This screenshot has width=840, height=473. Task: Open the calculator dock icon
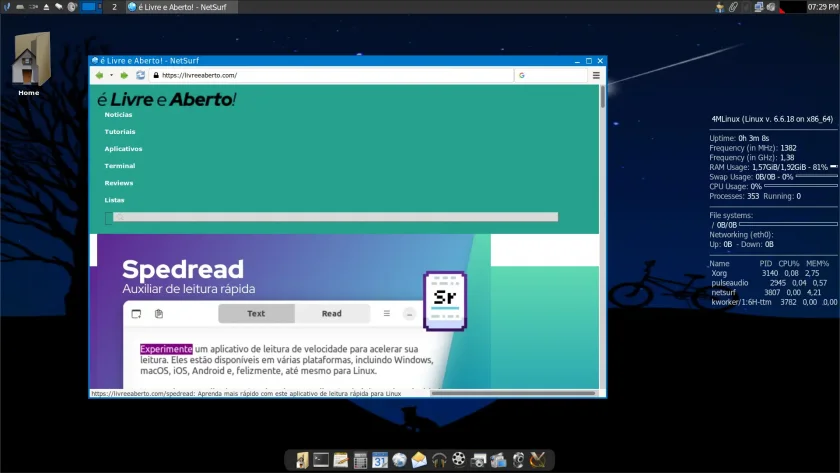360,460
